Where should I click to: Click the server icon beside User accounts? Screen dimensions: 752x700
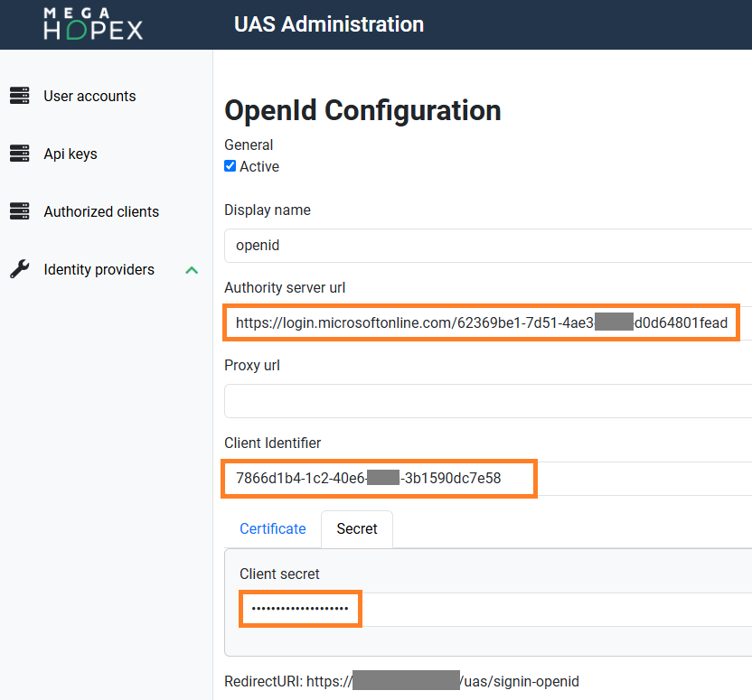point(19,96)
